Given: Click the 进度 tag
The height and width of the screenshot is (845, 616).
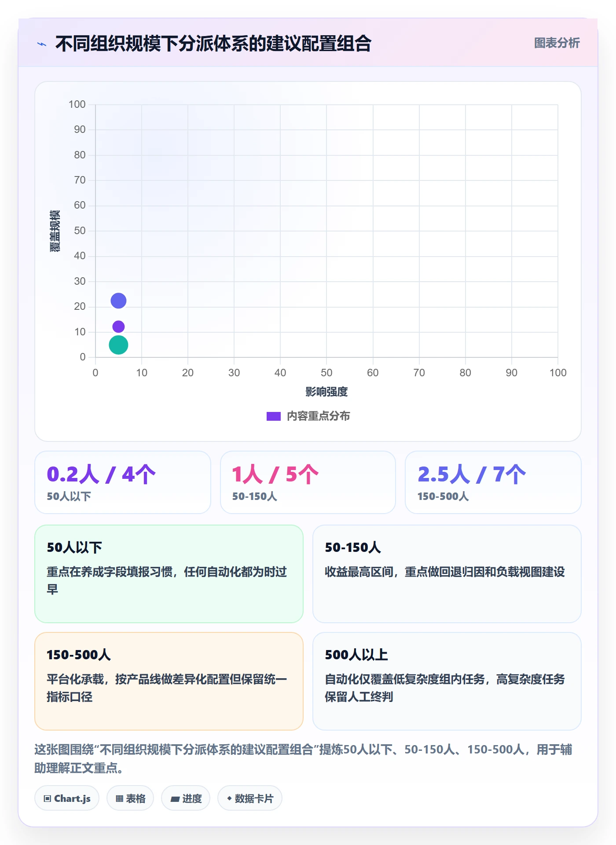Looking at the screenshot, I should click(186, 798).
